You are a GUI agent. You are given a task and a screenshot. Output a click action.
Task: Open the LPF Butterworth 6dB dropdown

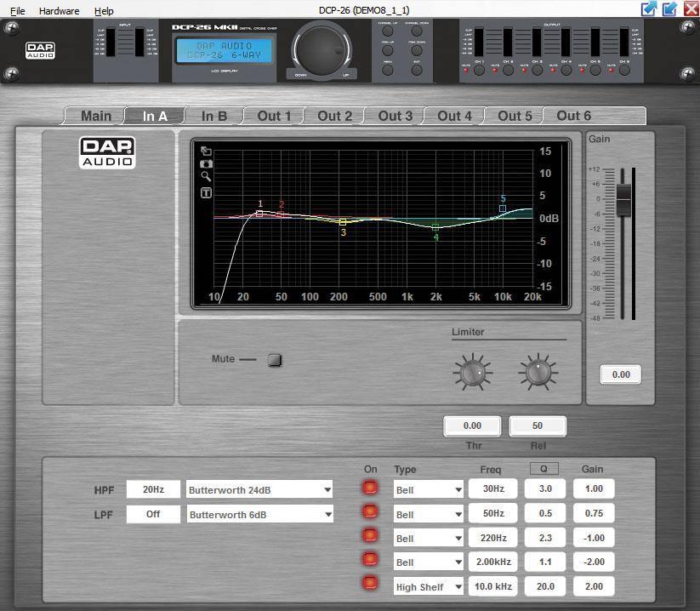click(259, 515)
